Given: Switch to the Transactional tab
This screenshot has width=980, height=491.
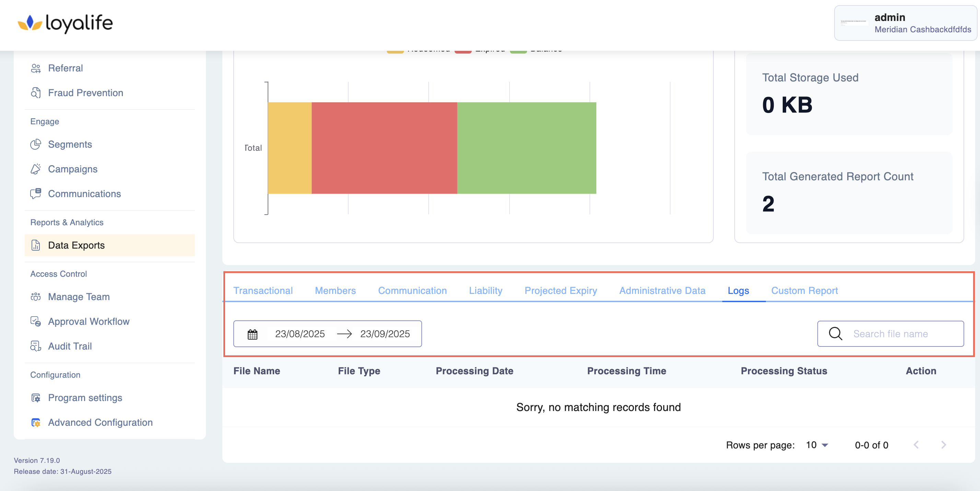Looking at the screenshot, I should point(263,290).
